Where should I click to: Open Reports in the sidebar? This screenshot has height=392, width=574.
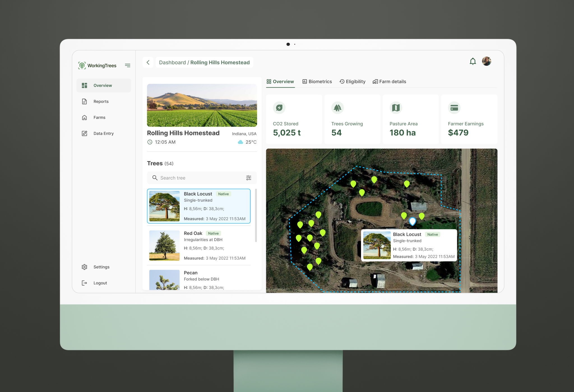coord(101,101)
